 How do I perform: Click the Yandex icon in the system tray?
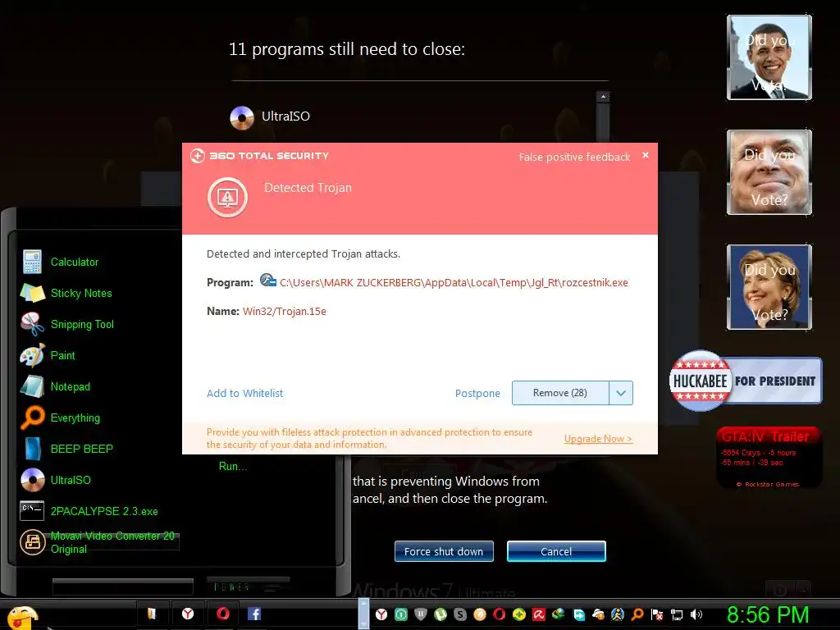[381, 614]
